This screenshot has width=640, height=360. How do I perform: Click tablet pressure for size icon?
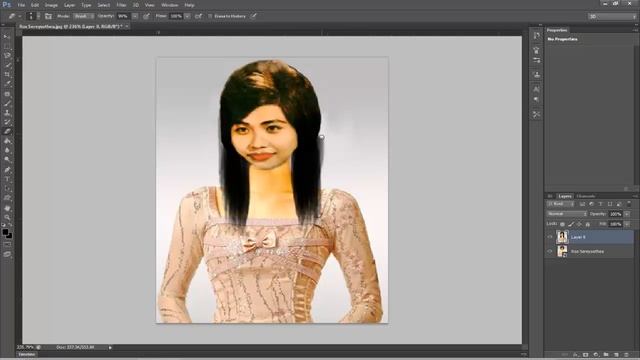click(x=253, y=16)
